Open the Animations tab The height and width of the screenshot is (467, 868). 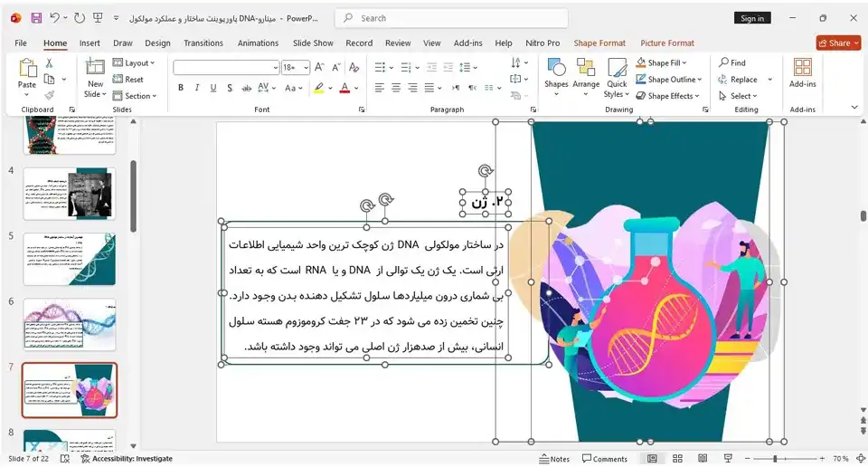coord(258,43)
